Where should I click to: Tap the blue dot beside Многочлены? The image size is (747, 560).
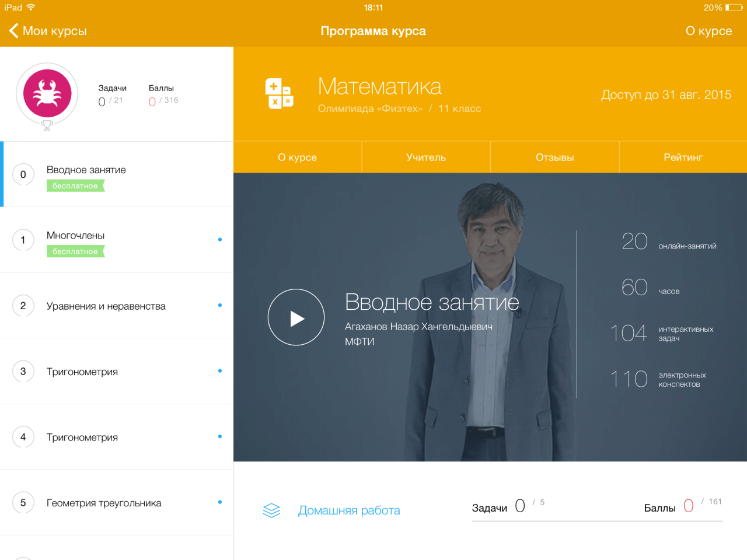click(x=220, y=240)
